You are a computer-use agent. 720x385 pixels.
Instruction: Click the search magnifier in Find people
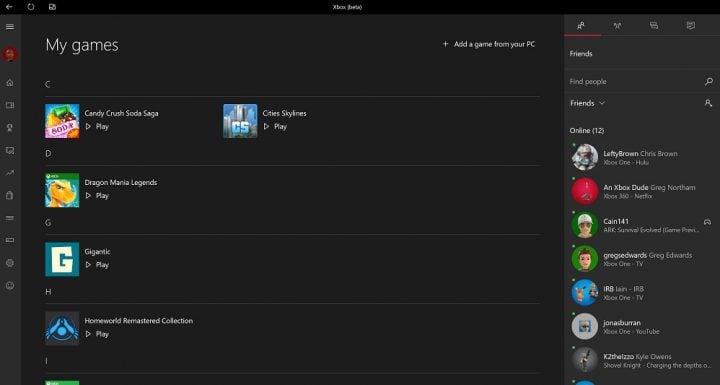(x=709, y=81)
